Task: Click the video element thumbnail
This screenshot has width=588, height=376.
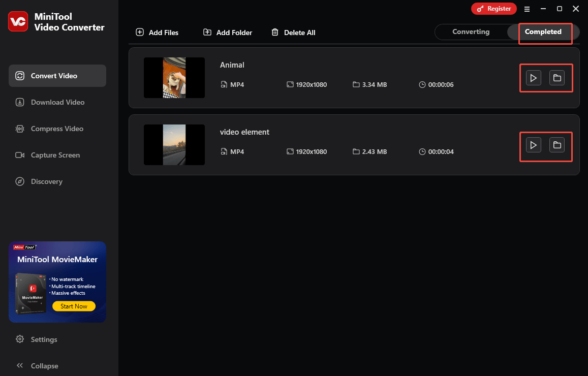Action: 174,145
